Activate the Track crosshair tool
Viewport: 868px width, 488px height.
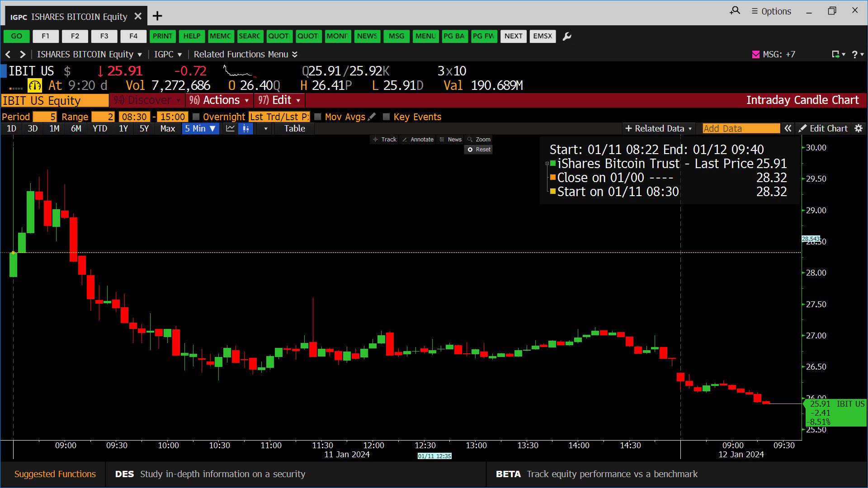pos(385,140)
